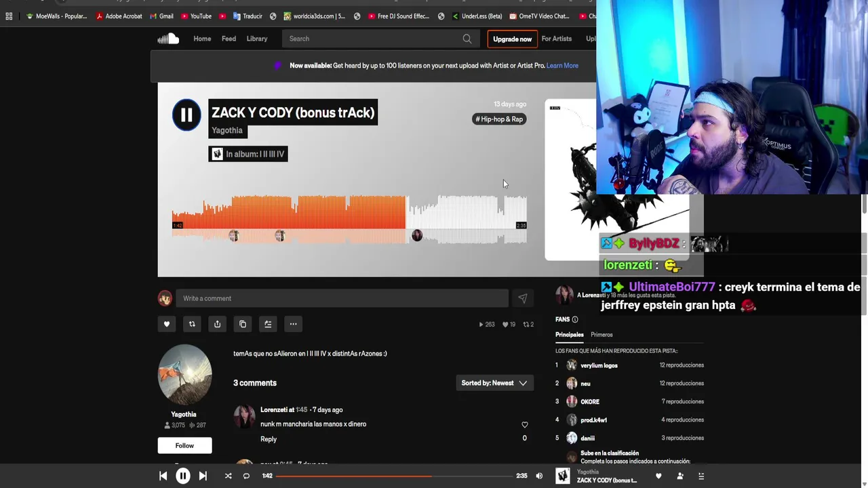Open the Sorted by: Newest dropdown
This screenshot has height=488, width=868.
(494, 383)
